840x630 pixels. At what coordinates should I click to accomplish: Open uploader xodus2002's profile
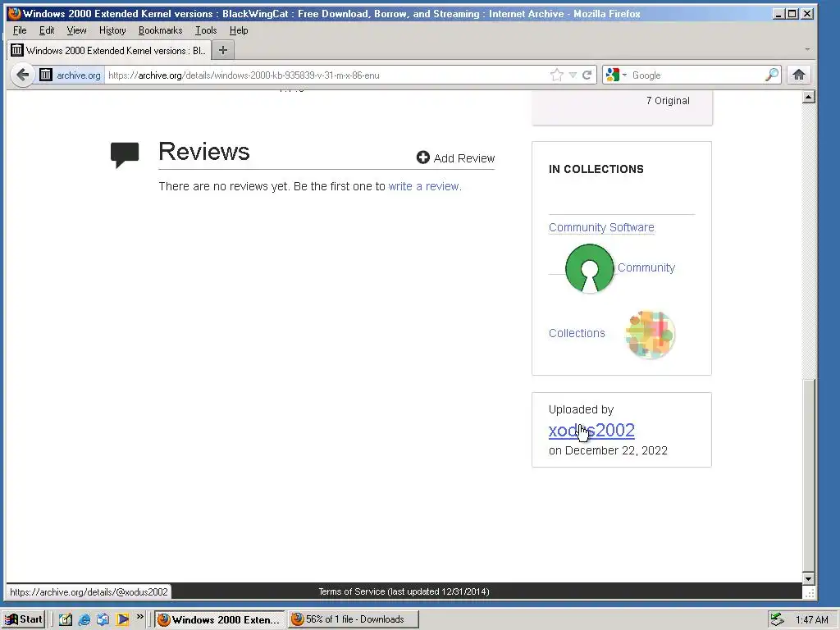591,430
